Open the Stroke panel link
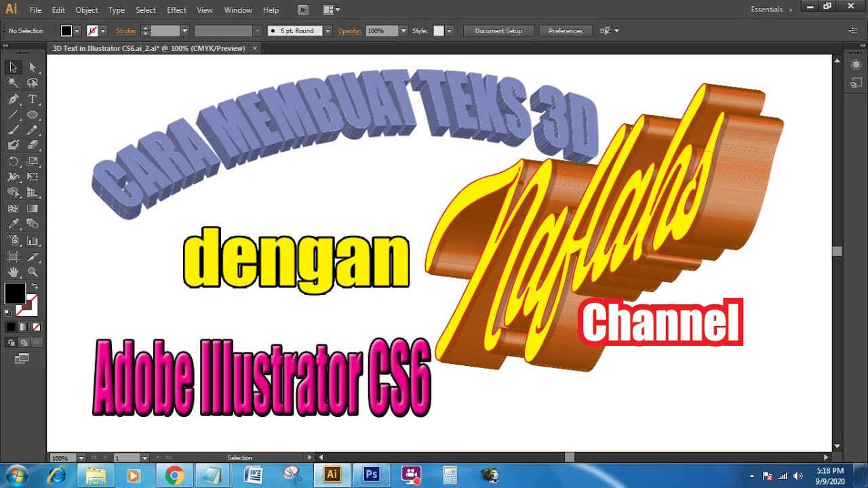The image size is (868, 488). point(126,30)
